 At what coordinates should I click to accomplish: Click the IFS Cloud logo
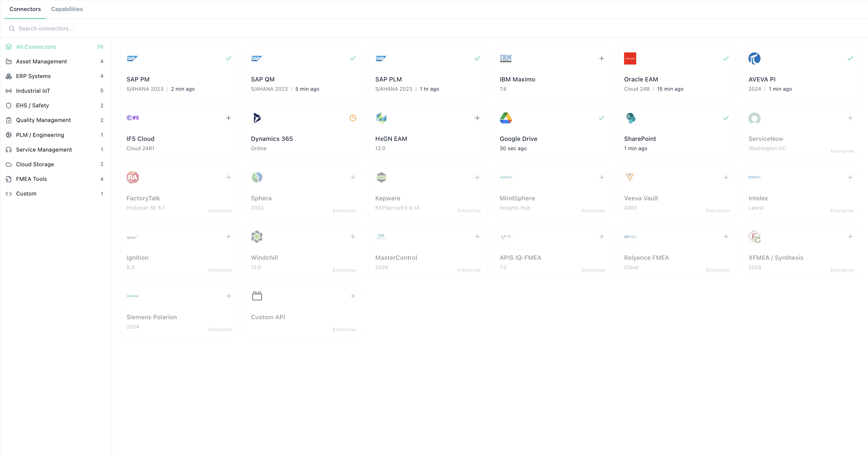coord(133,118)
